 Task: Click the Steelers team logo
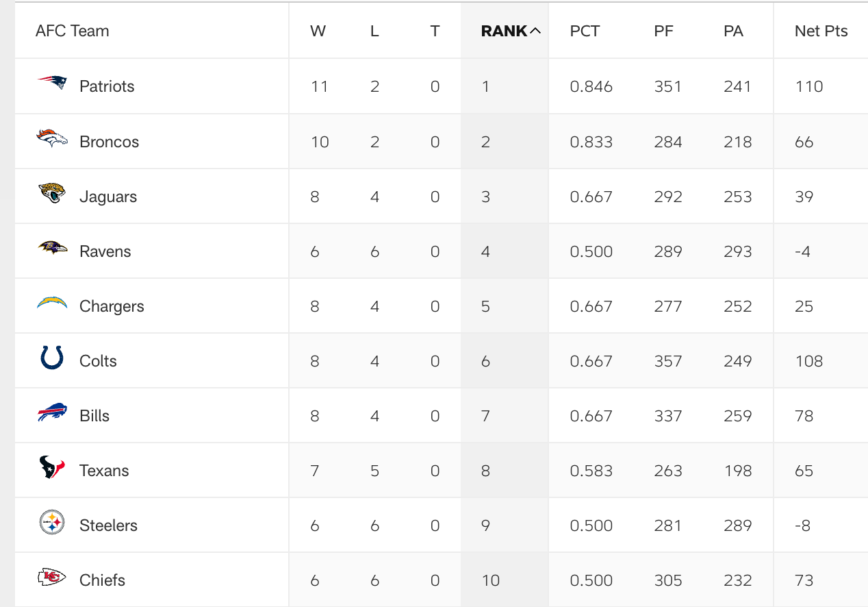[52, 523]
